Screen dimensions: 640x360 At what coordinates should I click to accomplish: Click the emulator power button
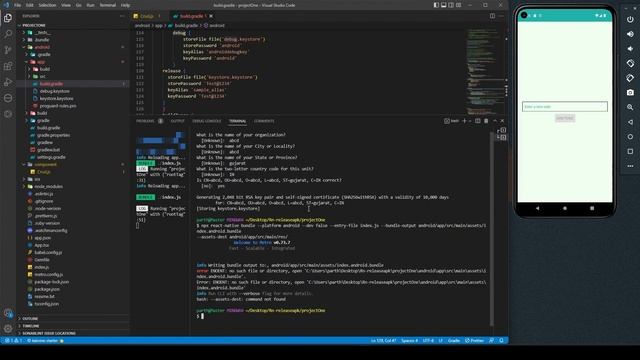(x=630, y=19)
